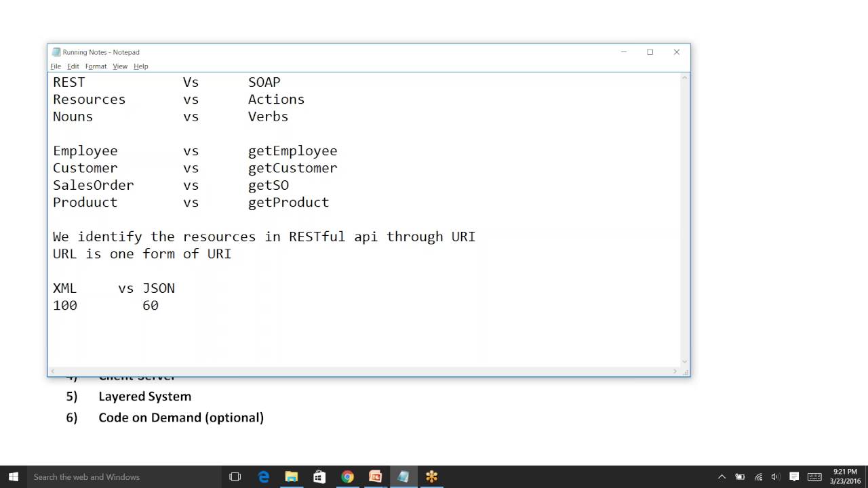This screenshot has width=868, height=488.
Task: Click the Running Notes - Notepad title text
Action: 101,52
